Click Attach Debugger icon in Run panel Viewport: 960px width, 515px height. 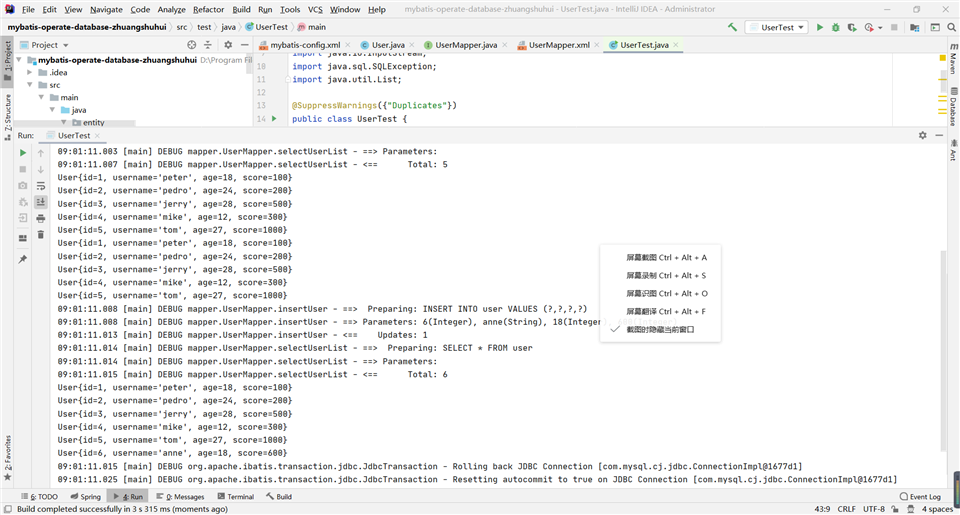click(x=23, y=201)
